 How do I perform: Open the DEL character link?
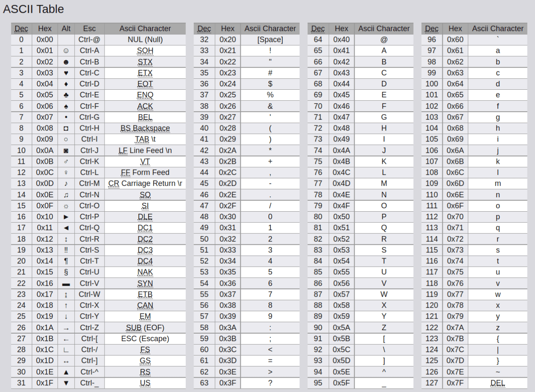498,383
